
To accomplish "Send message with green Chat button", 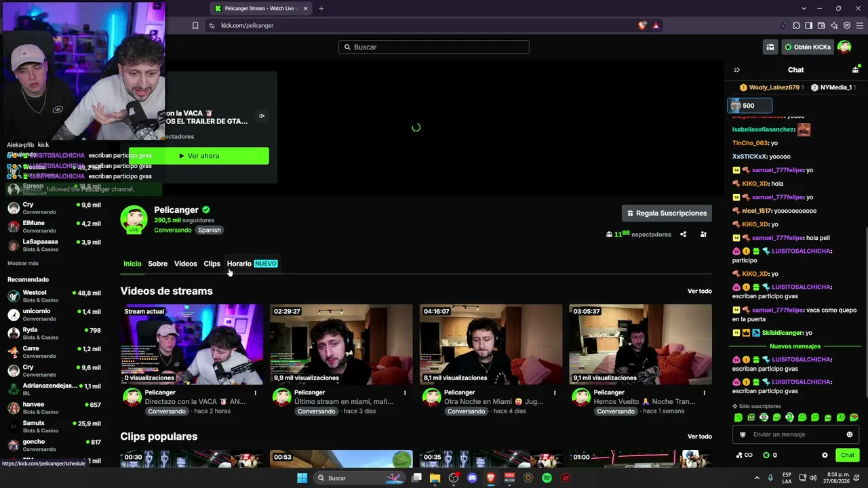I will (x=848, y=455).
